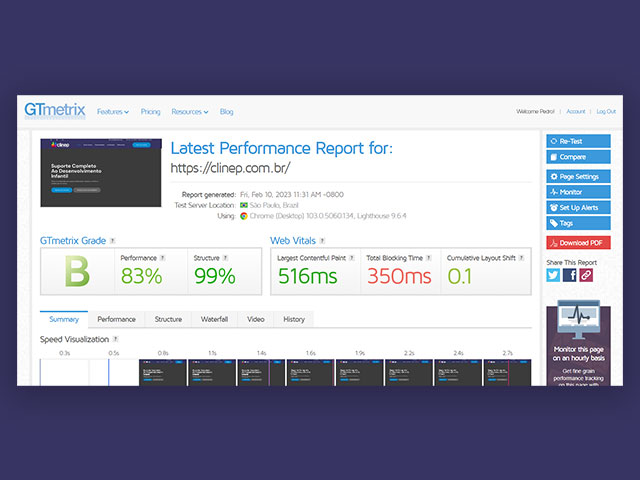Image resolution: width=640 pixels, height=480 pixels.
Task: Share report on Twitter
Action: (x=553, y=275)
